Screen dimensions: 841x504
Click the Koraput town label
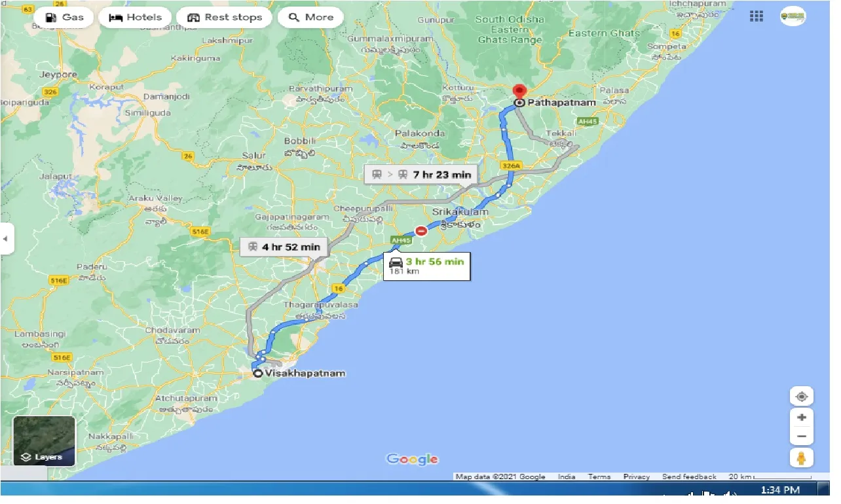click(x=107, y=86)
